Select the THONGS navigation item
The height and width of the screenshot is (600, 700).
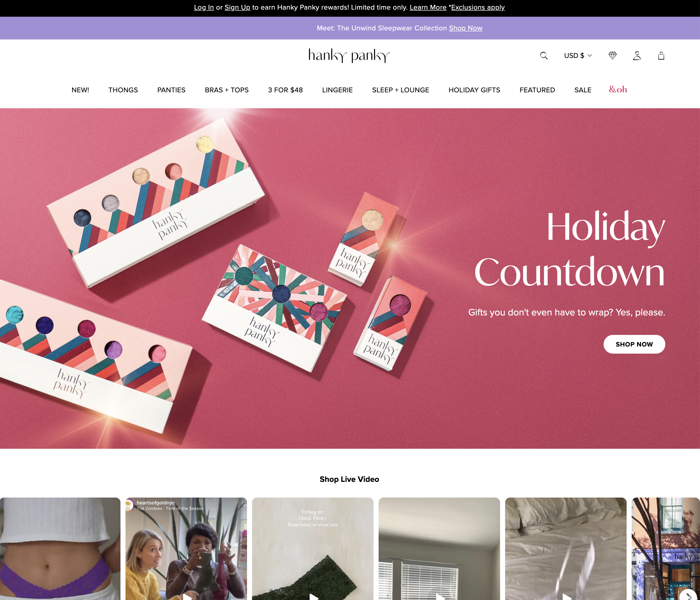(x=123, y=90)
